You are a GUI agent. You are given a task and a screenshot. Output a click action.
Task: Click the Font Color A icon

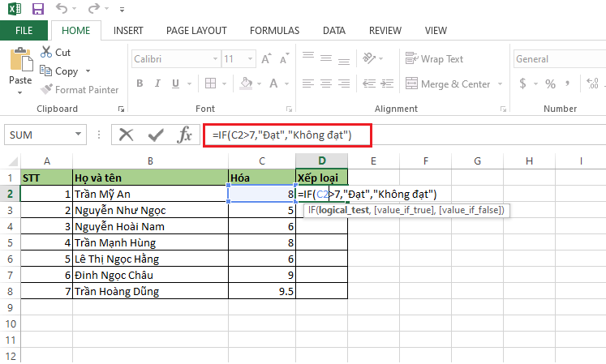[x=273, y=83]
